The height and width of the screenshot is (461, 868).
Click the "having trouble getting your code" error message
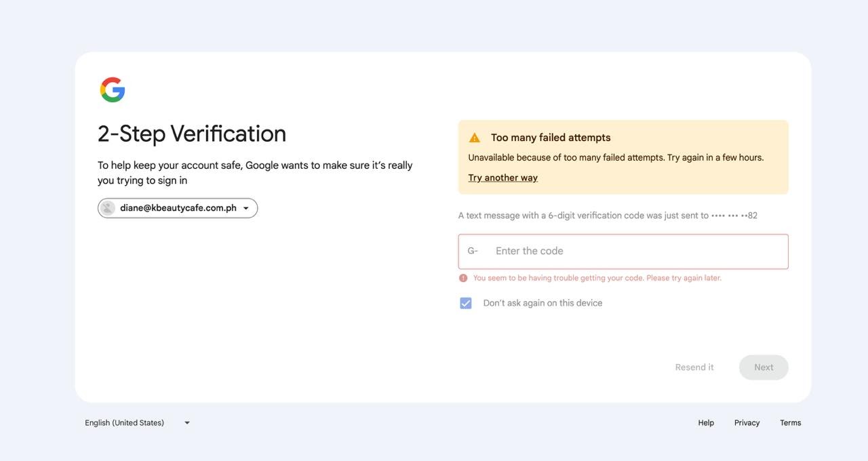(x=597, y=278)
